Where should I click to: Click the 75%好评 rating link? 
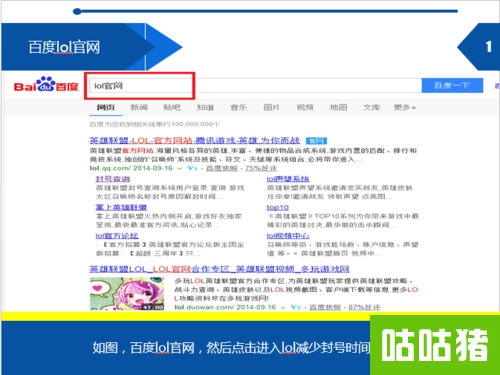(x=261, y=168)
